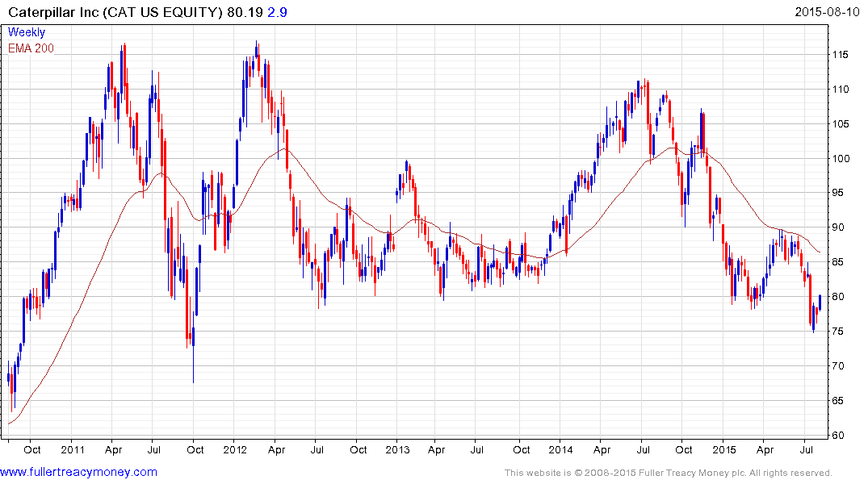Click the 115 price axis label
Screen dimensions: 868x484
tap(841, 55)
